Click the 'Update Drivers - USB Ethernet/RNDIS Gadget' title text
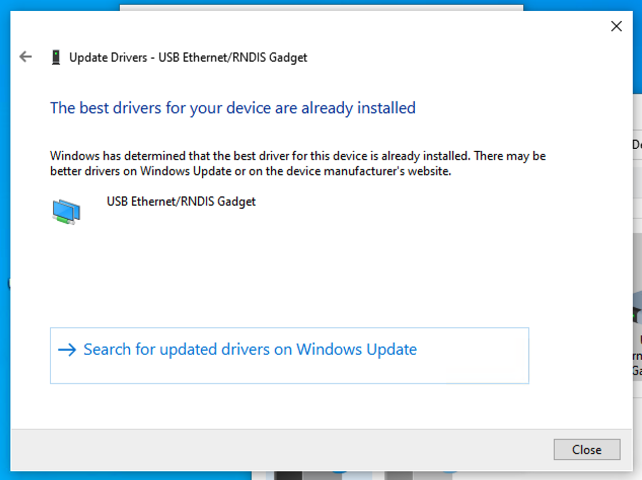 [x=188, y=57]
